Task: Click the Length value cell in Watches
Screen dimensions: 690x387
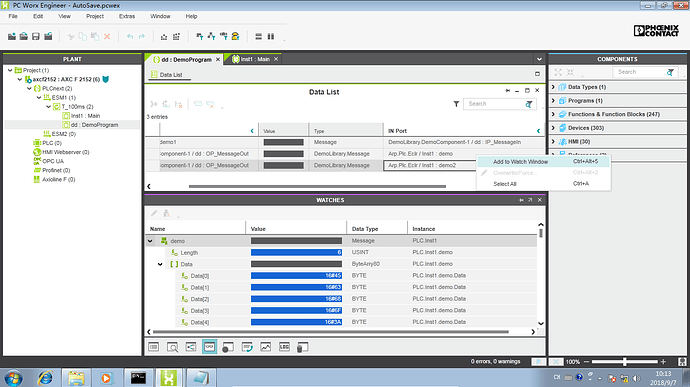Action: pyautogui.click(x=296, y=252)
